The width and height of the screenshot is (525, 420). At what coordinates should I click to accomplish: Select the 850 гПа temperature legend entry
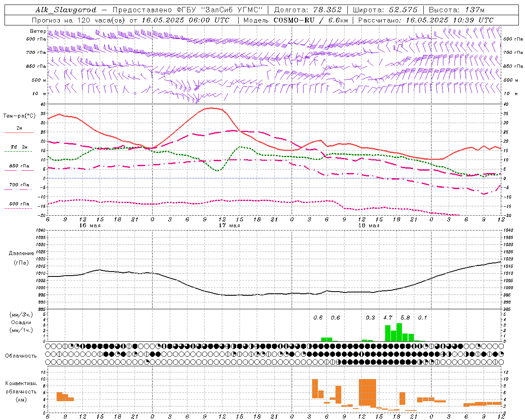point(19,166)
